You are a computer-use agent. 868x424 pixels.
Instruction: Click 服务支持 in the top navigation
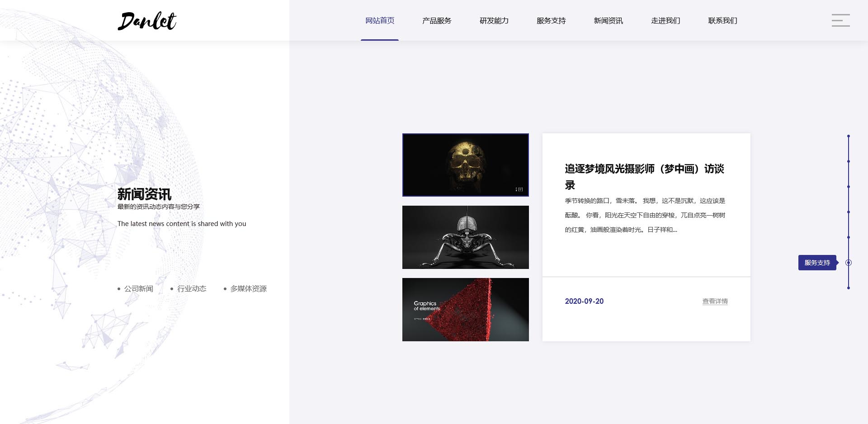pos(551,21)
